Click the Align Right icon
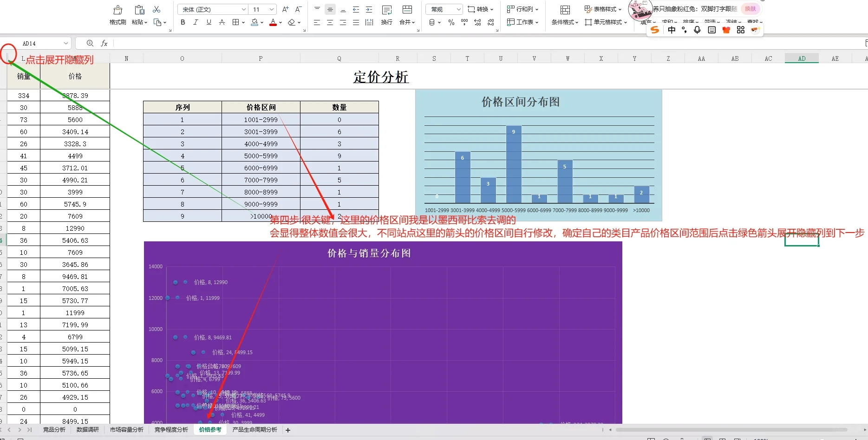The image size is (868, 440). [x=343, y=22]
